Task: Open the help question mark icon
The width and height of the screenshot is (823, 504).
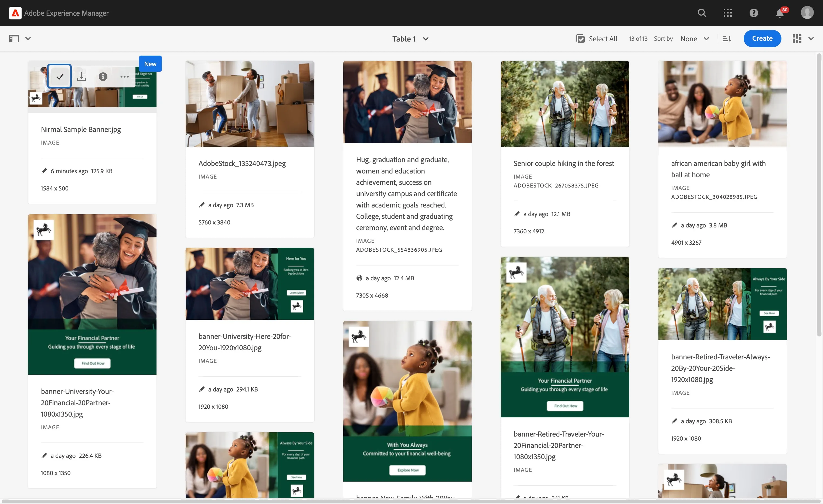Action: click(754, 13)
